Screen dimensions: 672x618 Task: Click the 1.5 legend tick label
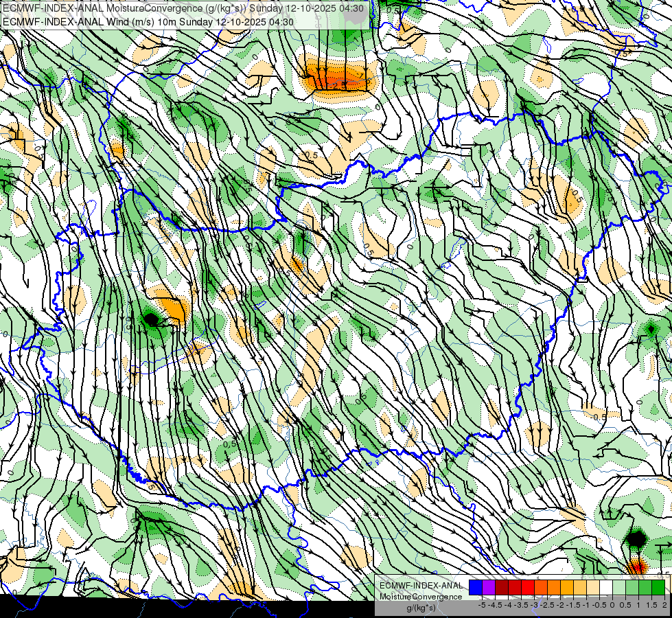[651, 605]
